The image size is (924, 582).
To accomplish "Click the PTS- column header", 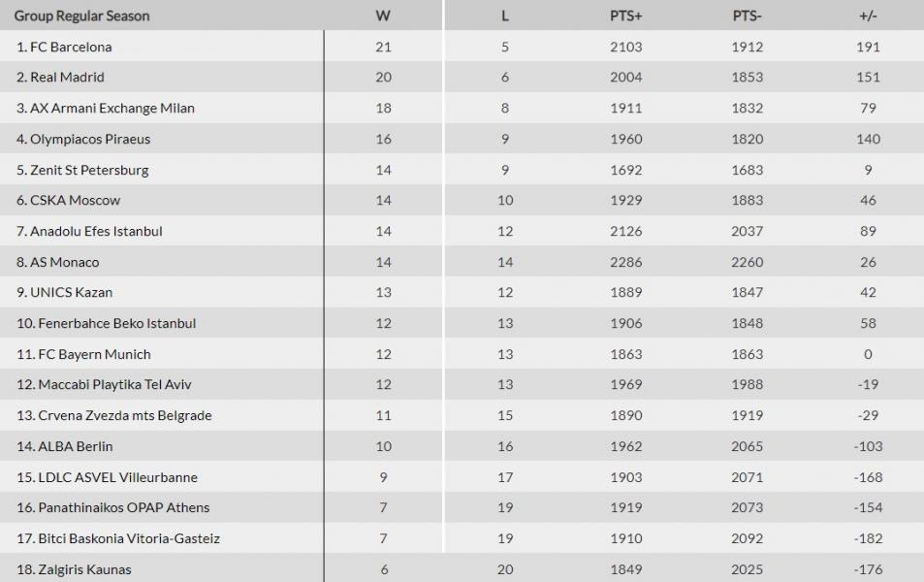I will click(x=748, y=16).
